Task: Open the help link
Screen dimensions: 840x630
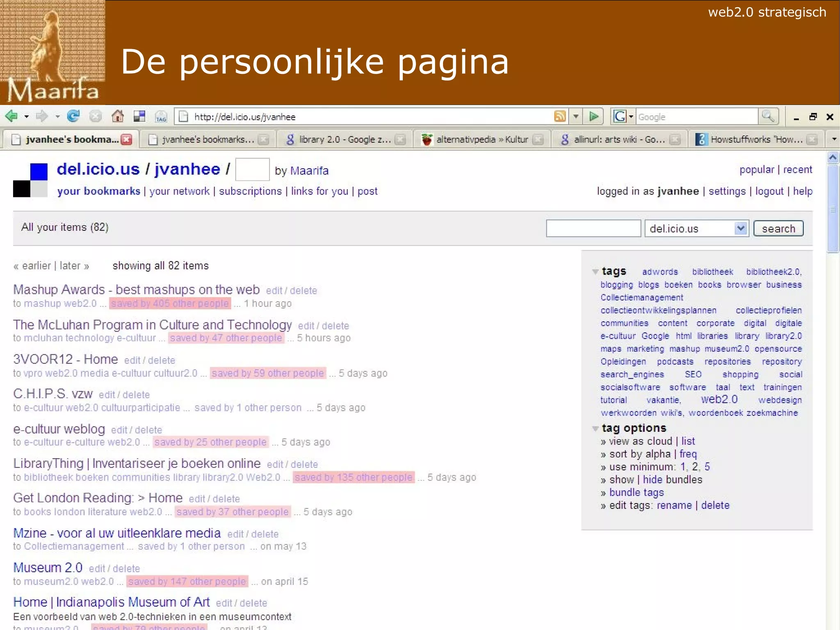Action: click(803, 191)
